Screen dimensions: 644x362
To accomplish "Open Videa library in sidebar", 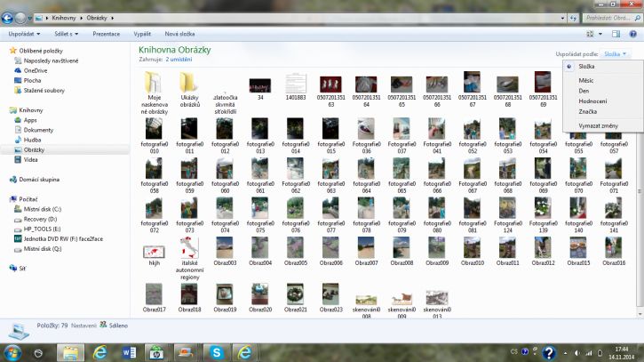I will click(30, 159).
